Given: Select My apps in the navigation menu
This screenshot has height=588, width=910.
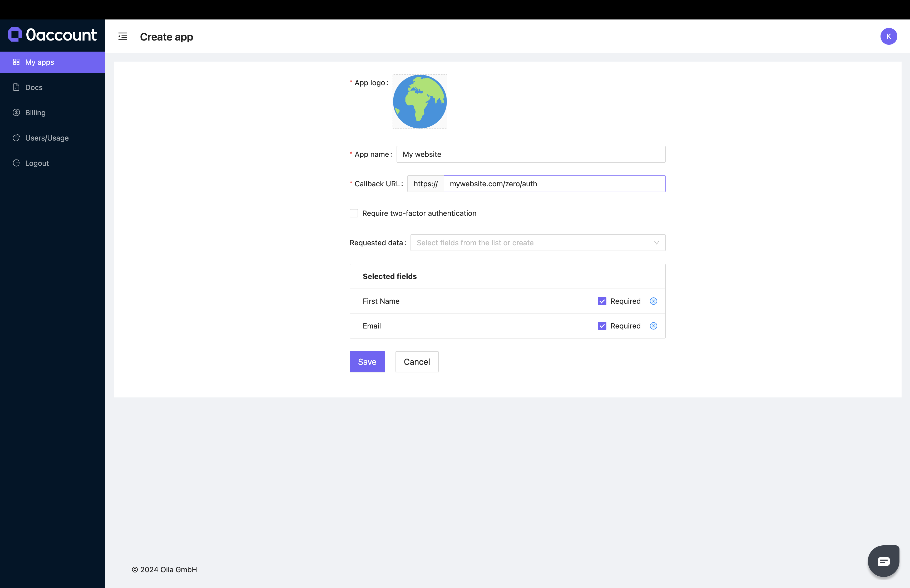Looking at the screenshot, I should click(x=40, y=62).
